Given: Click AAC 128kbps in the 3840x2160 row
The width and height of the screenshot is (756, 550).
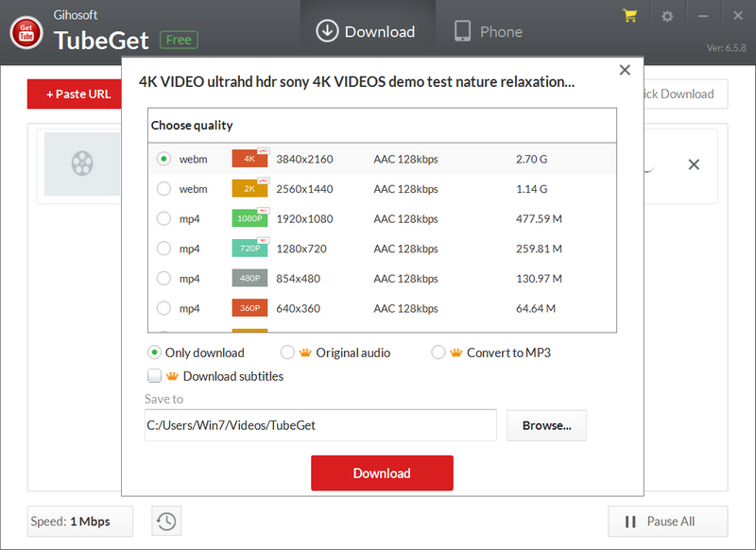Looking at the screenshot, I should (x=406, y=159).
